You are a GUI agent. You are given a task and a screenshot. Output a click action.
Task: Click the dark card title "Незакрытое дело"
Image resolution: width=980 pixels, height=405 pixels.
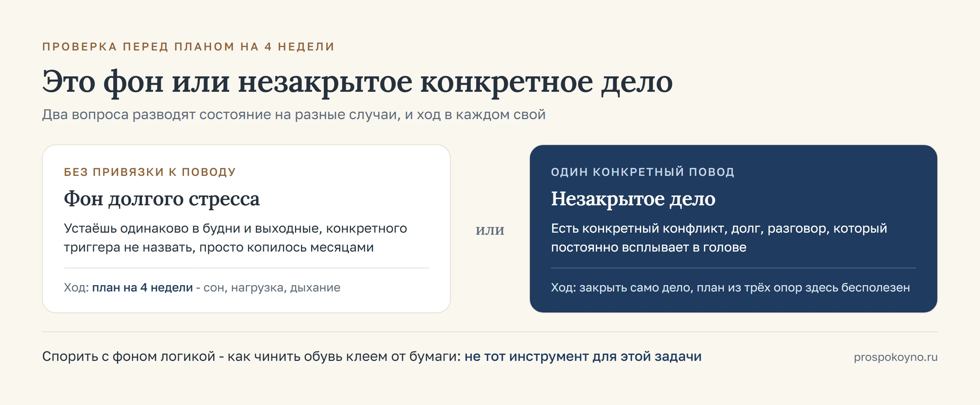coord(633,199)
